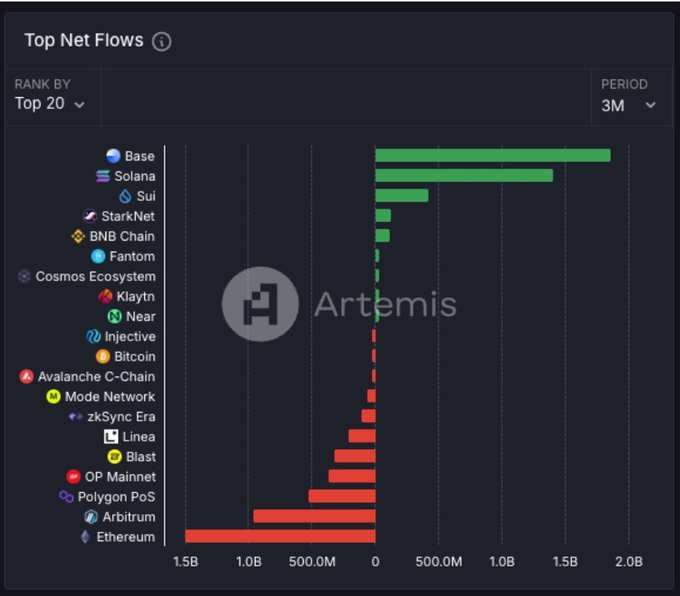Select the green Sui inflow bar
Viewport: 680px width, 596px height.
point(402,196)
